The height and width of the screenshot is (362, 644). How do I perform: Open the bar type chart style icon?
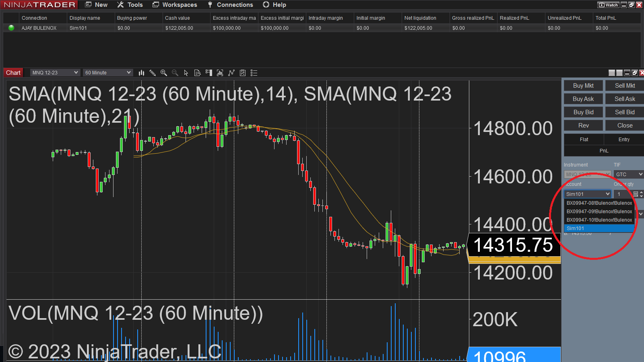click(141, 73)
